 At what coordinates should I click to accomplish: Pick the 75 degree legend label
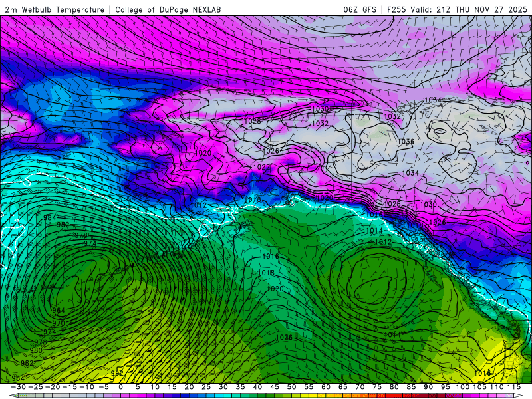[377, 387]
